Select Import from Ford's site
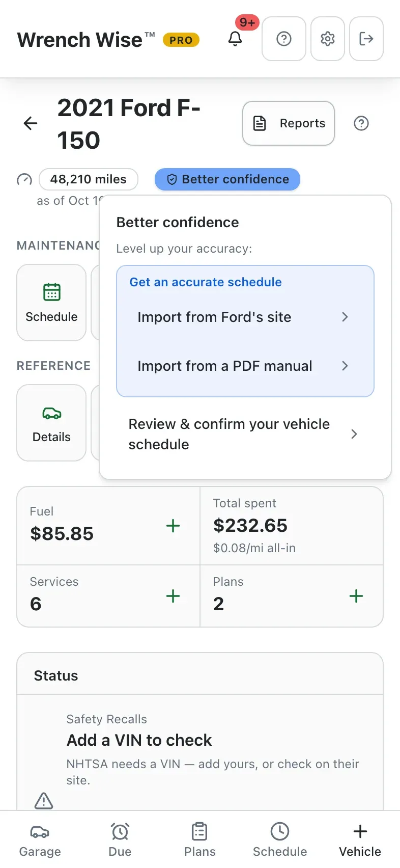The width and height of the screenshot is (400, 868). [x=245, y=317]
